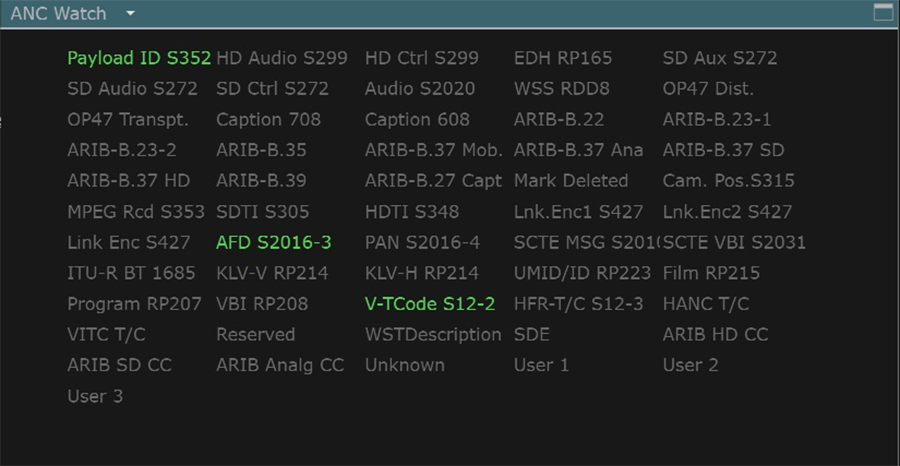The image size is (900, 466).
Task: Select Mark Deleted indicator
Action: click(x=571, y=181)
